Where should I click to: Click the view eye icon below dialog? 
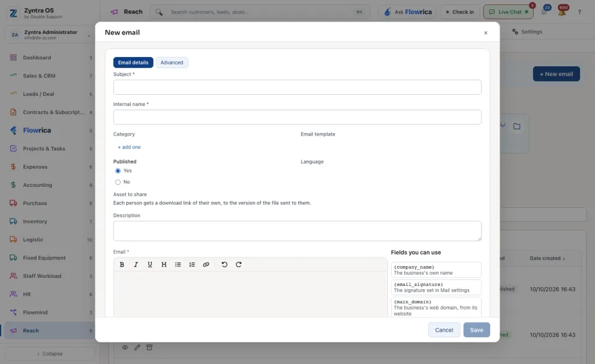tap(125, 347)
